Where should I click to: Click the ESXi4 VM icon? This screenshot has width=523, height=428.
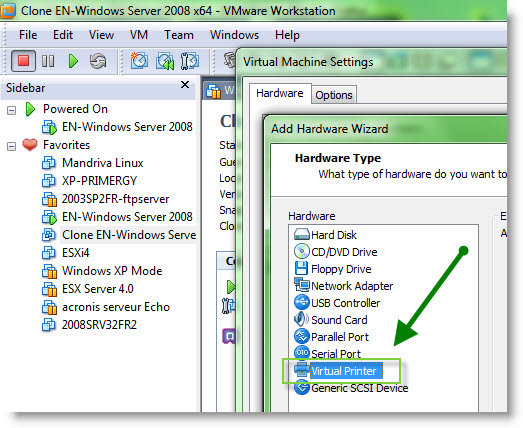[x=49, y=253]
